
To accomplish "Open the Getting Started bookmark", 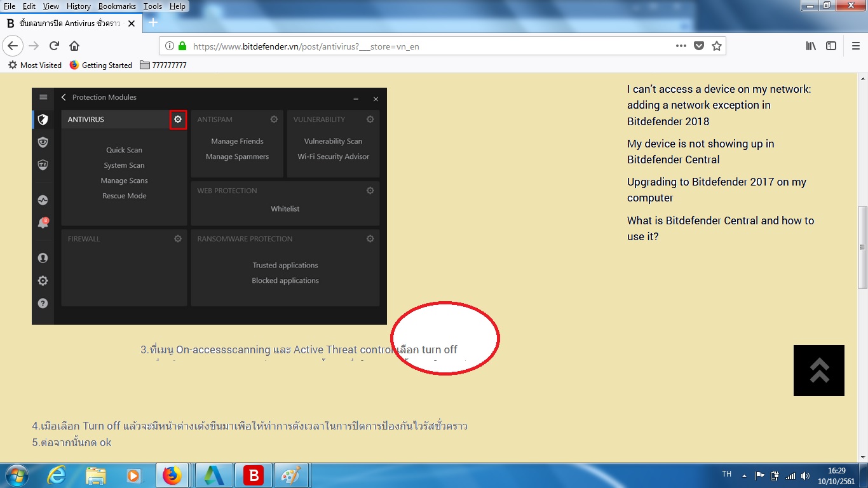I will pyautogui.click(x=100, y=65).
